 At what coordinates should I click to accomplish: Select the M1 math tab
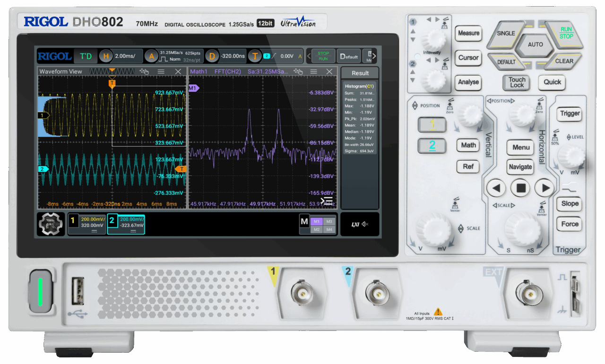317,221
